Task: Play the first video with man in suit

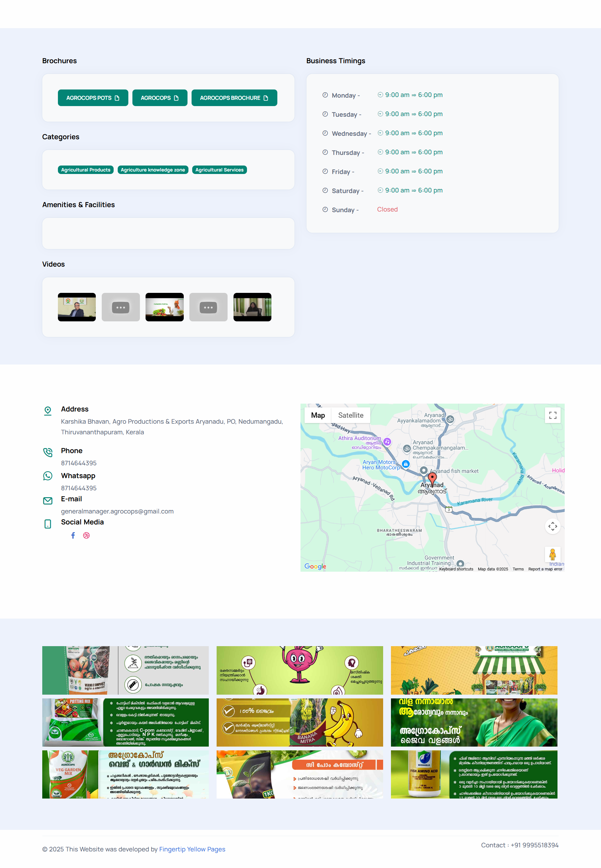Action: click(77, 307)
